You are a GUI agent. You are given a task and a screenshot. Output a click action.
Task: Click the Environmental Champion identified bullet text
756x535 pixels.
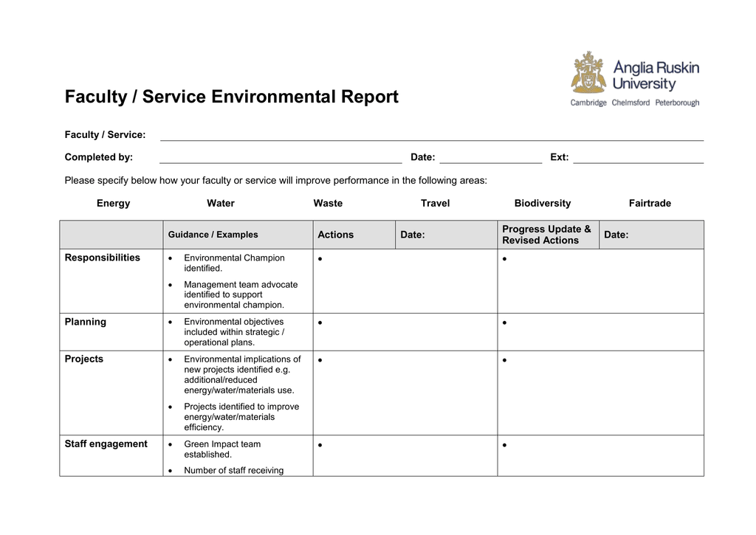tap(234, 263)
